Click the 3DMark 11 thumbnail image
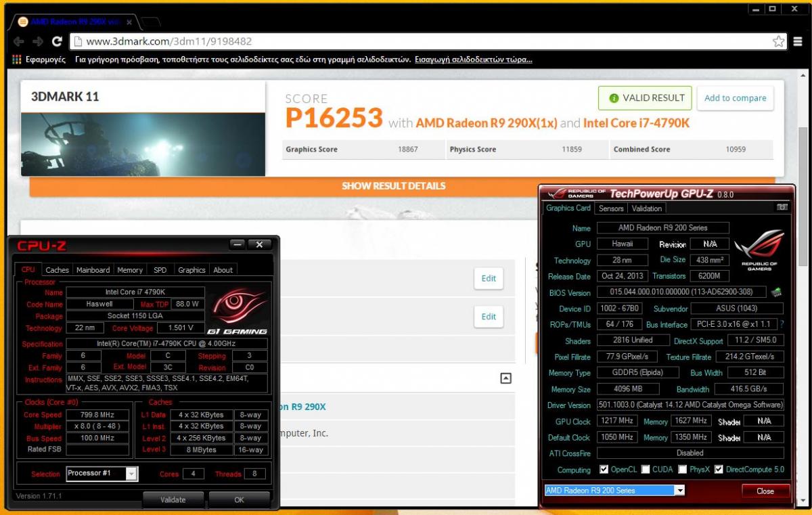 pyautogui.click(x=143, y=144)
